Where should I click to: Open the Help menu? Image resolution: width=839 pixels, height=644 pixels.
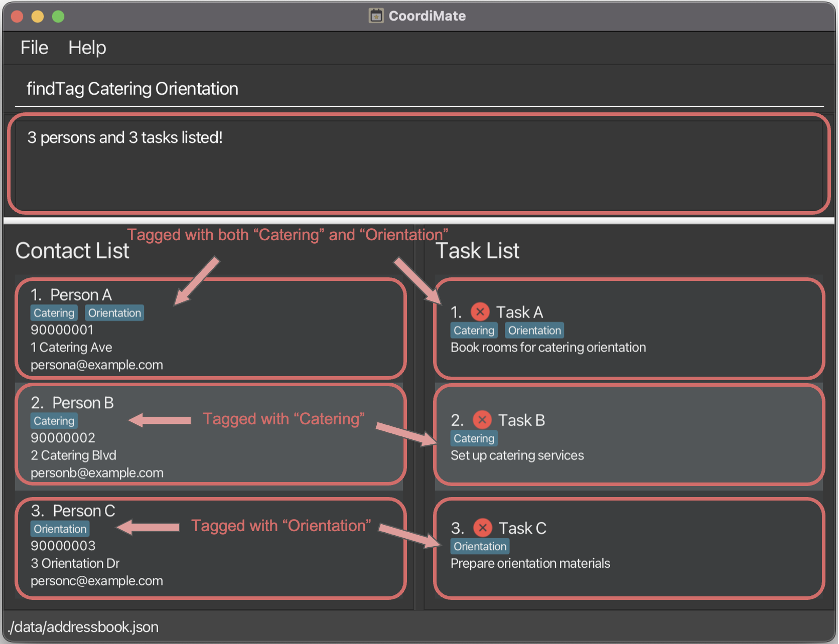pyautogui.click(x=87, y=48)
